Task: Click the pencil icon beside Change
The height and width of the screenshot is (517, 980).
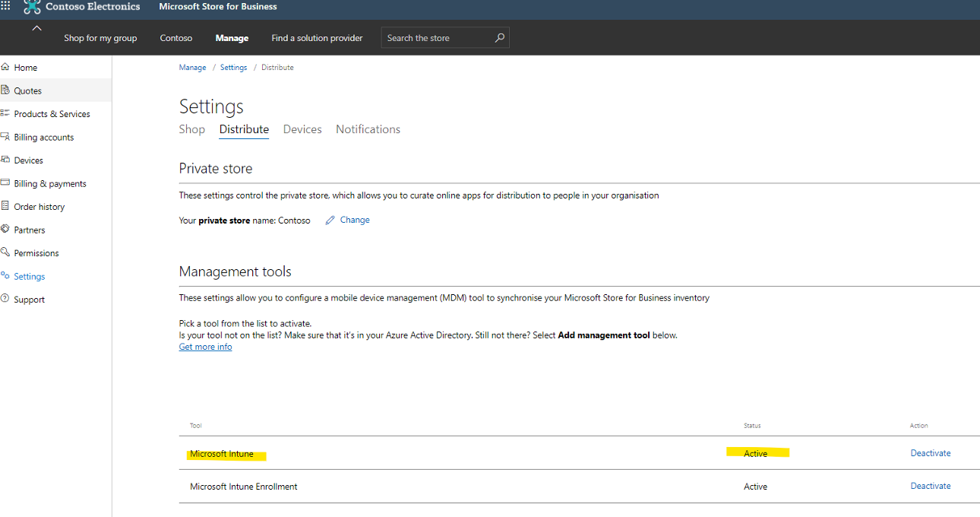Action: [x=330, y=220]
